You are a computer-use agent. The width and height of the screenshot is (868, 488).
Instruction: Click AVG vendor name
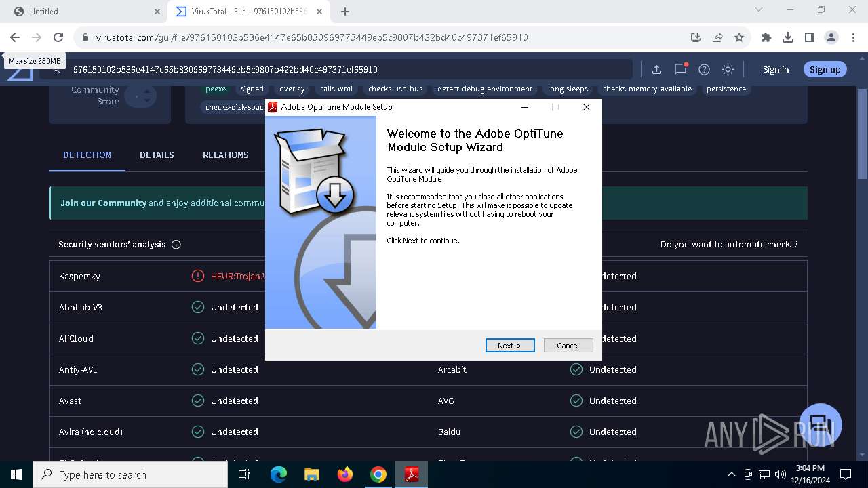(x=446, y=401)
